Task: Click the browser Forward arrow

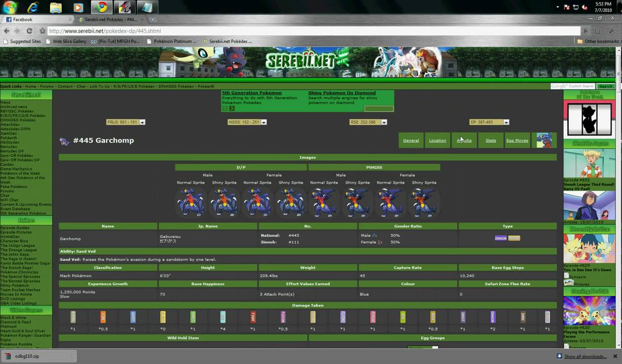Action: (x=18, y=31)
